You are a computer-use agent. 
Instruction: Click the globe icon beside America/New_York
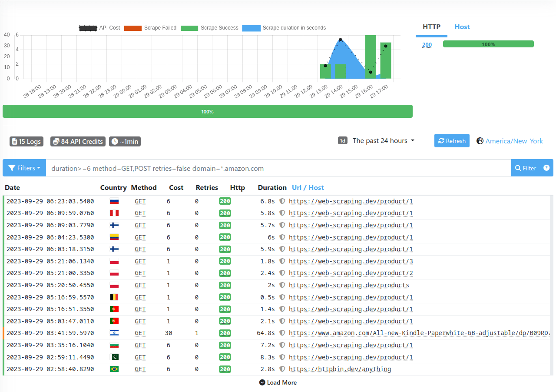tap(480, 140)
